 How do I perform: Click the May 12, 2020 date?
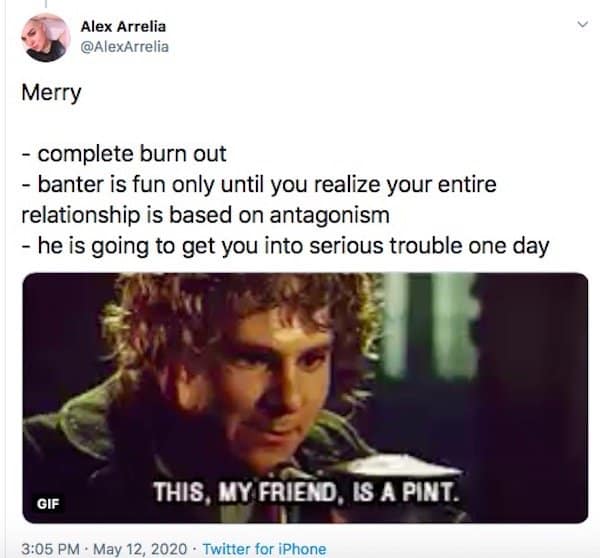coord(140,549)
